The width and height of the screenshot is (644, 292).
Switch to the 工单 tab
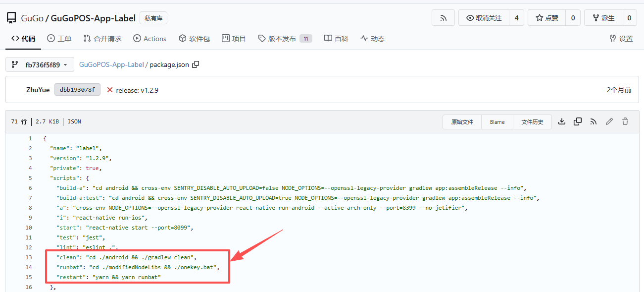pos(59,39)
